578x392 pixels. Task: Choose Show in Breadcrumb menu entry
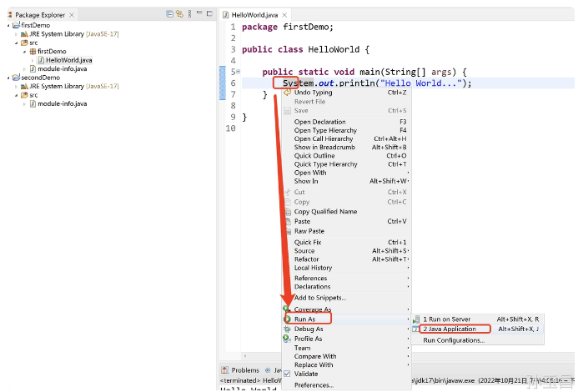click(x=346, y=147)
